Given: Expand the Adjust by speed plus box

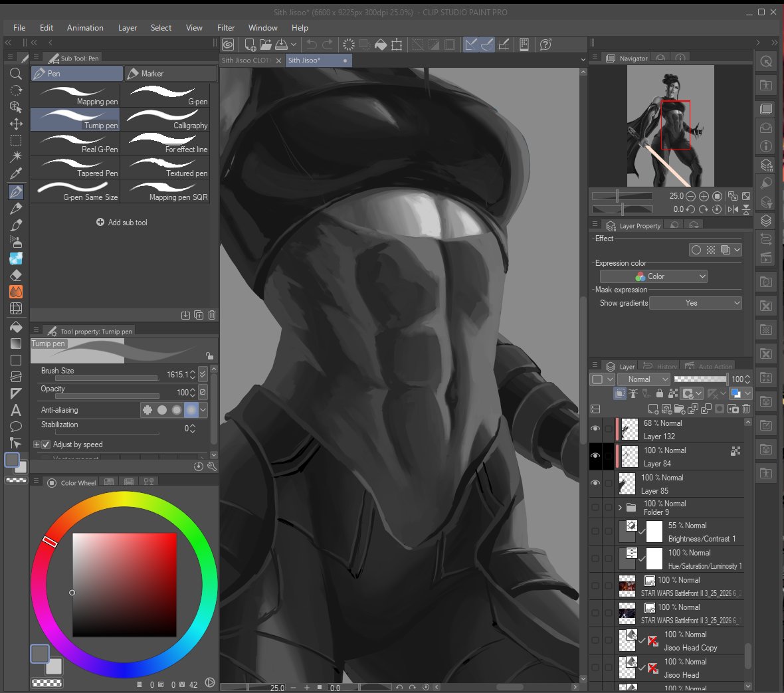Looking at the screenshot, I should click(37, 445).
